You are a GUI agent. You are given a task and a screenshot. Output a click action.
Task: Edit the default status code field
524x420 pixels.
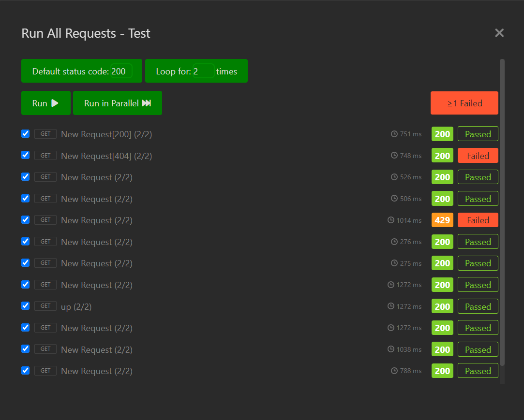(121, 71)
